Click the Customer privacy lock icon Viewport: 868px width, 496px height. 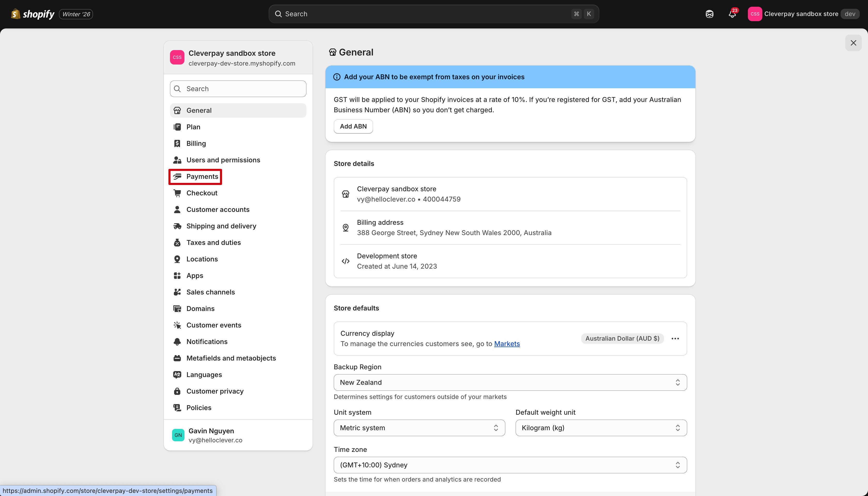(177, 391)
